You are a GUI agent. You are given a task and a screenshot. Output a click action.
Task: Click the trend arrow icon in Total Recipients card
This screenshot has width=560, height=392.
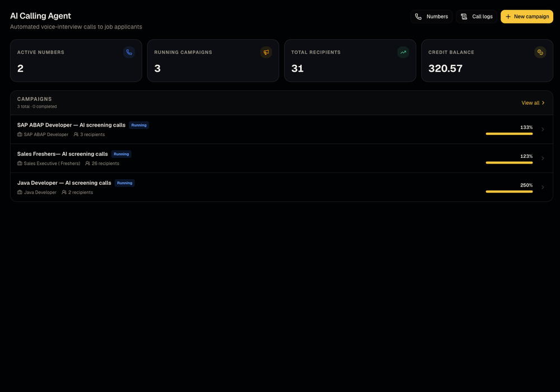[403, 52]
